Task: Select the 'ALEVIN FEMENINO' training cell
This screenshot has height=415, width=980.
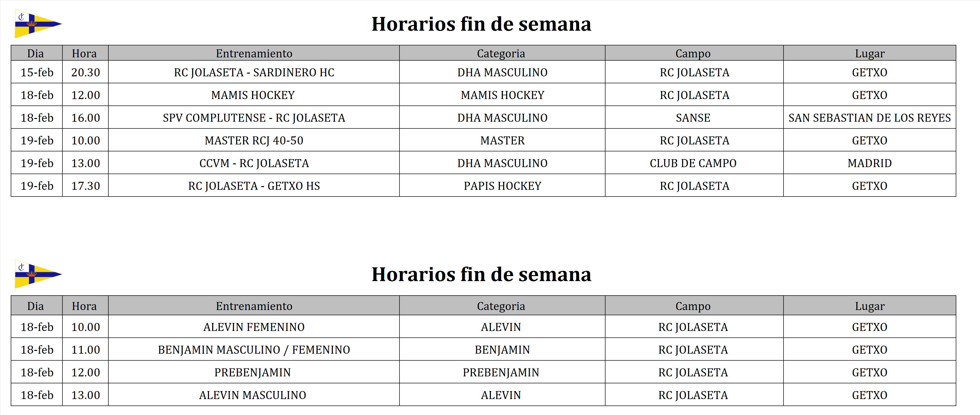Action: pos(254,327)
